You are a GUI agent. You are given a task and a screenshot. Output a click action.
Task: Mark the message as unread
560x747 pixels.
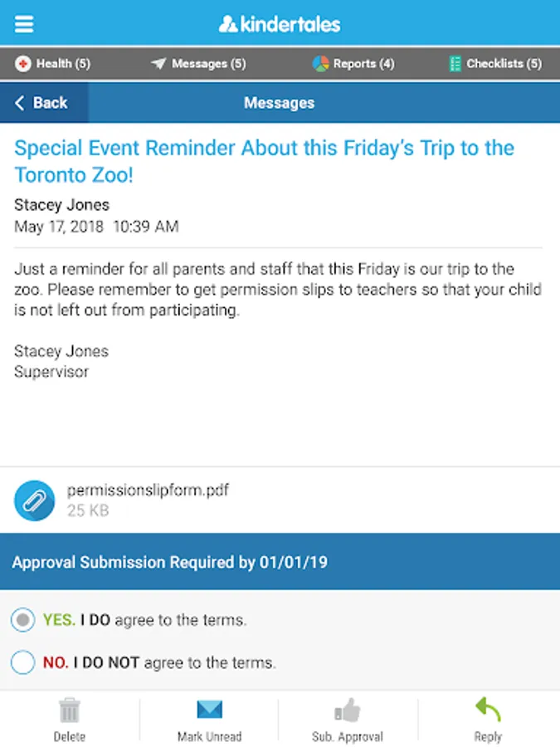pos(209,719)
